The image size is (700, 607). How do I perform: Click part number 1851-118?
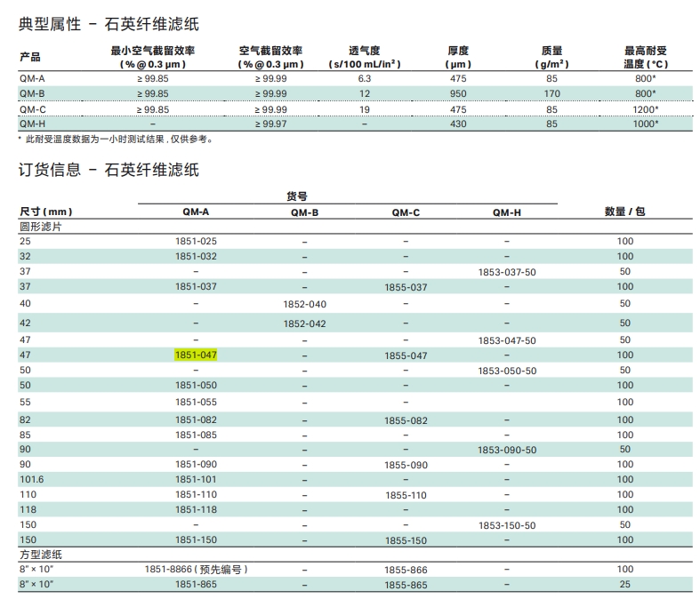pyautogui.click(x=196, y=509)
